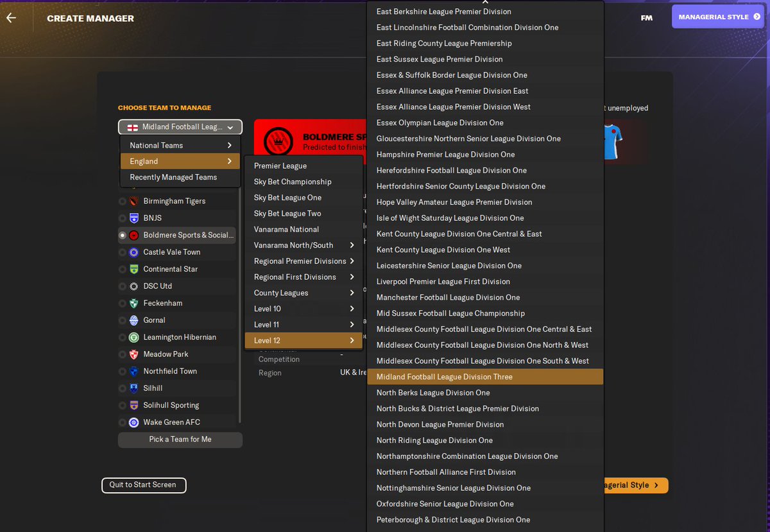This screenshot has height=532, width=770.
Task: Click the BNJS club badge
Action: (133, 218)
